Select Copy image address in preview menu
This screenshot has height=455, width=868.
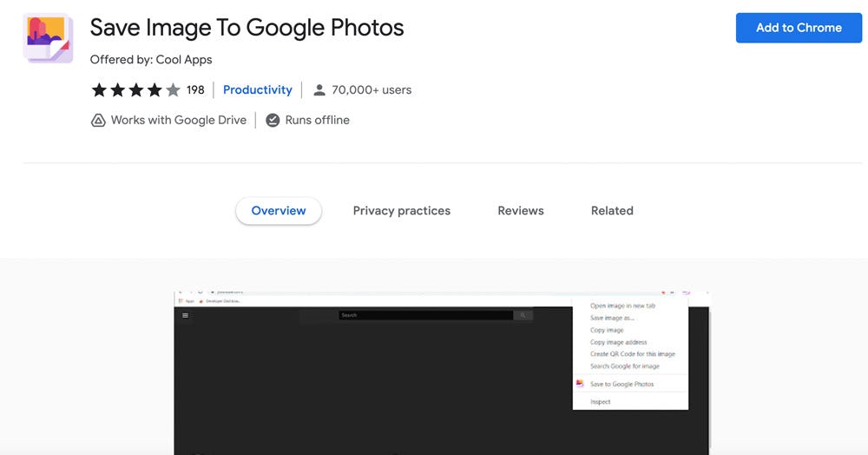[618, 342]
